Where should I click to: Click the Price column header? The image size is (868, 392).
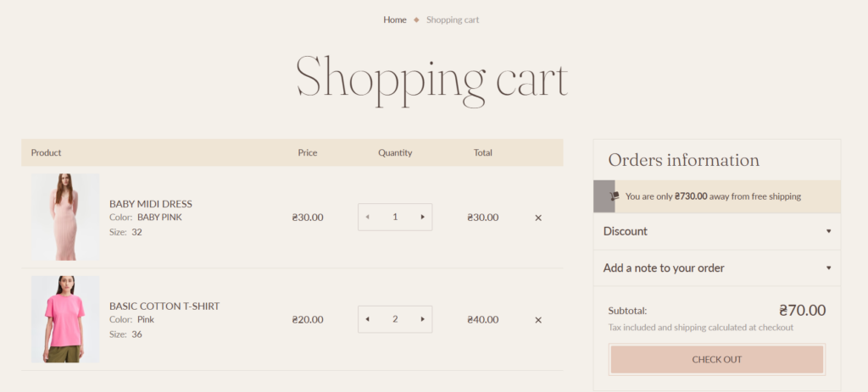coord(307,152)
